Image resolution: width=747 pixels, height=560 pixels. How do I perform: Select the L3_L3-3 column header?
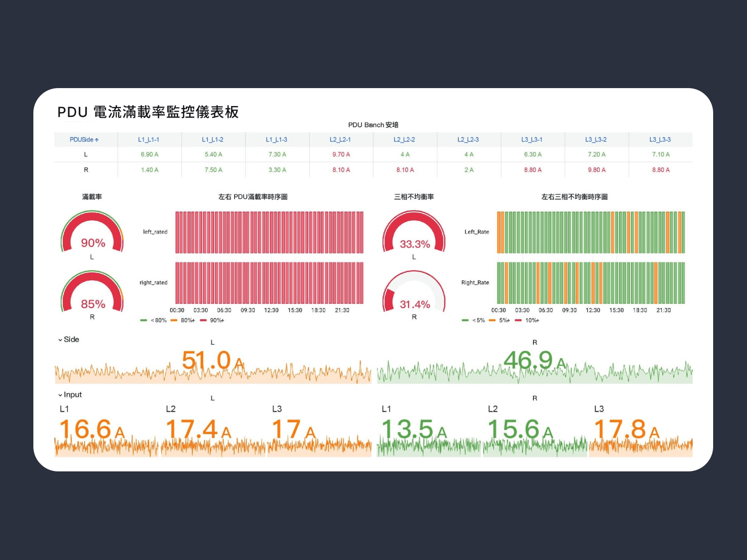pyautogui.click(x=660, y=140)
